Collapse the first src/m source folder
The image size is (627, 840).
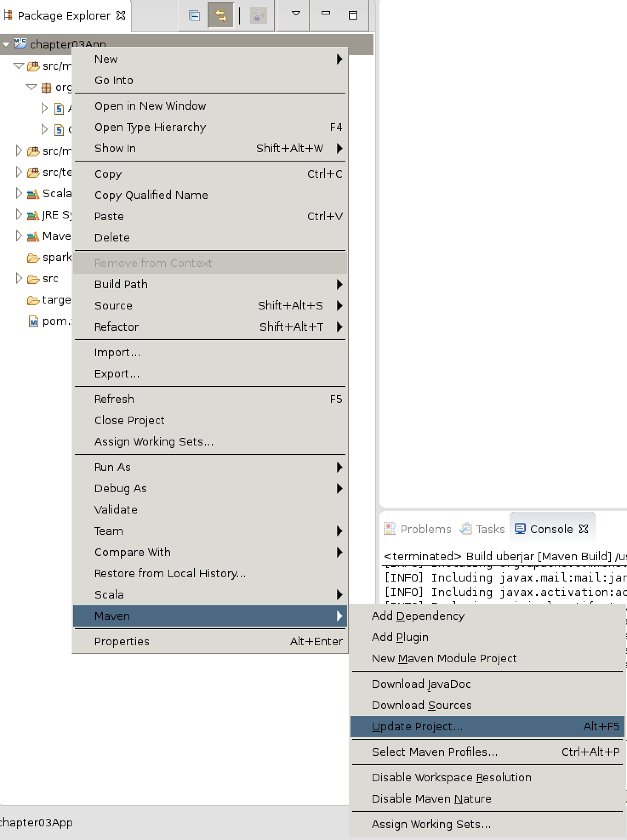[18, 66]
